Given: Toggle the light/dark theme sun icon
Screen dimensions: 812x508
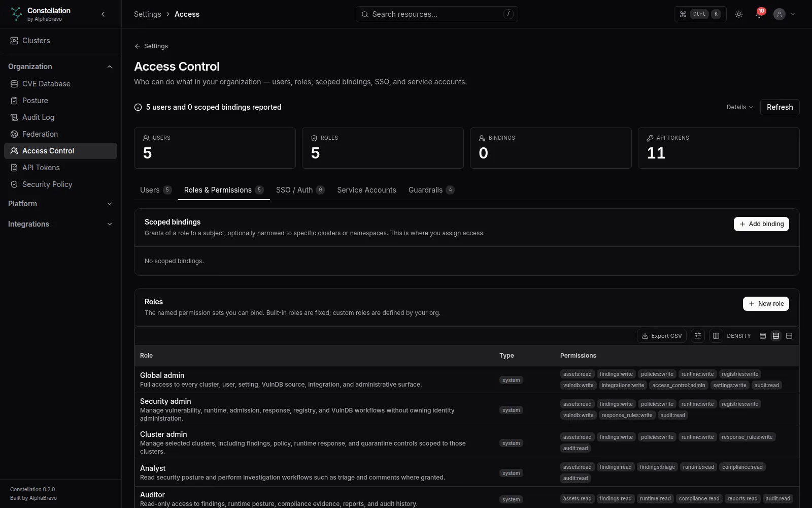Looking at the screenshot, I should coord(739,14).
